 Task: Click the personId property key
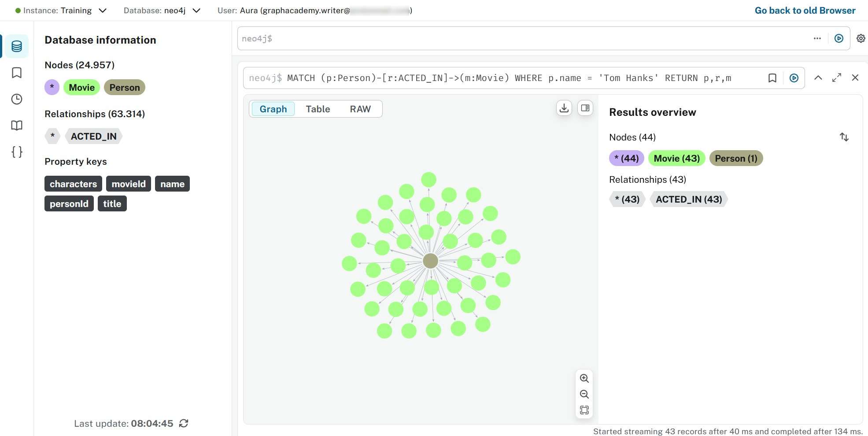pyautogui.click(x=69, y=204)
